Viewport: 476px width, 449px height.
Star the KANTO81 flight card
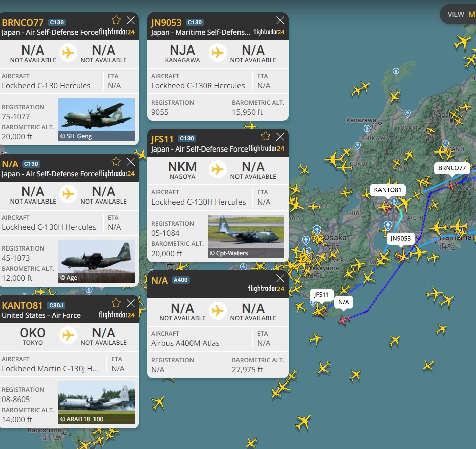116,303
